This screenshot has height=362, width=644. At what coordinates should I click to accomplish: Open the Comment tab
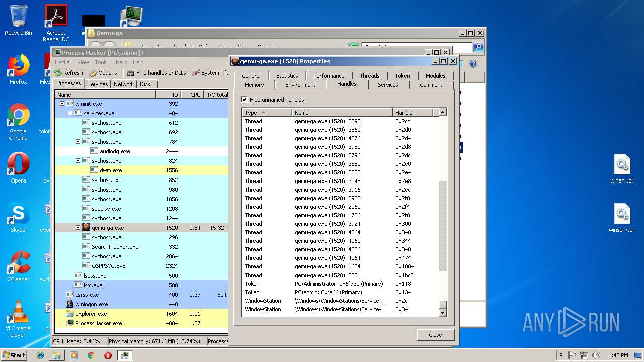pos(431,85)
